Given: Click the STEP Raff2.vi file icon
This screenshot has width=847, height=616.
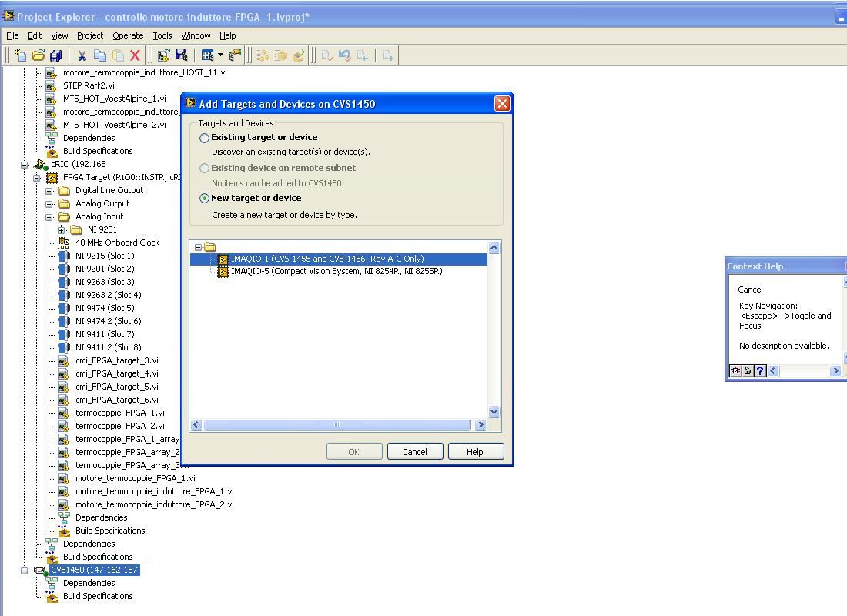Looking at the screenshot, I should click(52, 85).
